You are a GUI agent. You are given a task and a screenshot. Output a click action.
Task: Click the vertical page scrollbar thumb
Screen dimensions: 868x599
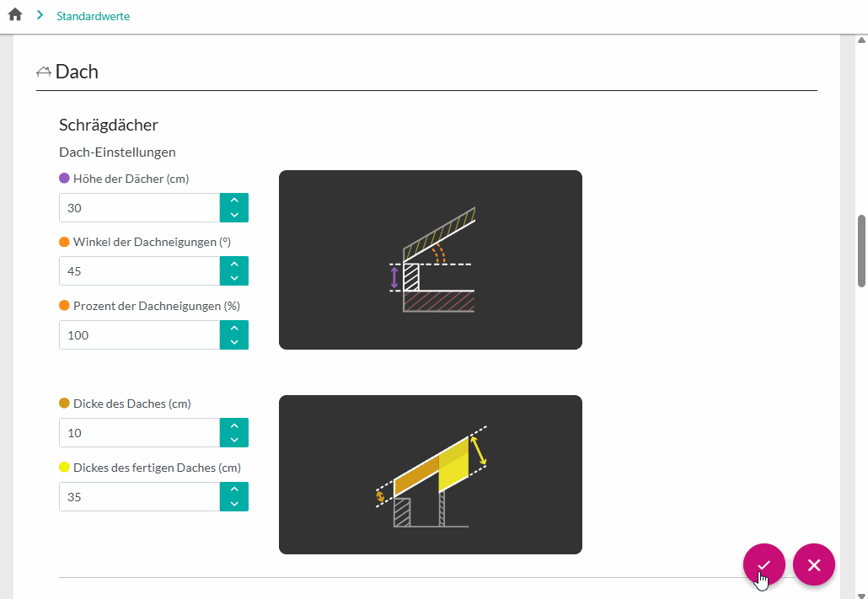tap(861, 251)
